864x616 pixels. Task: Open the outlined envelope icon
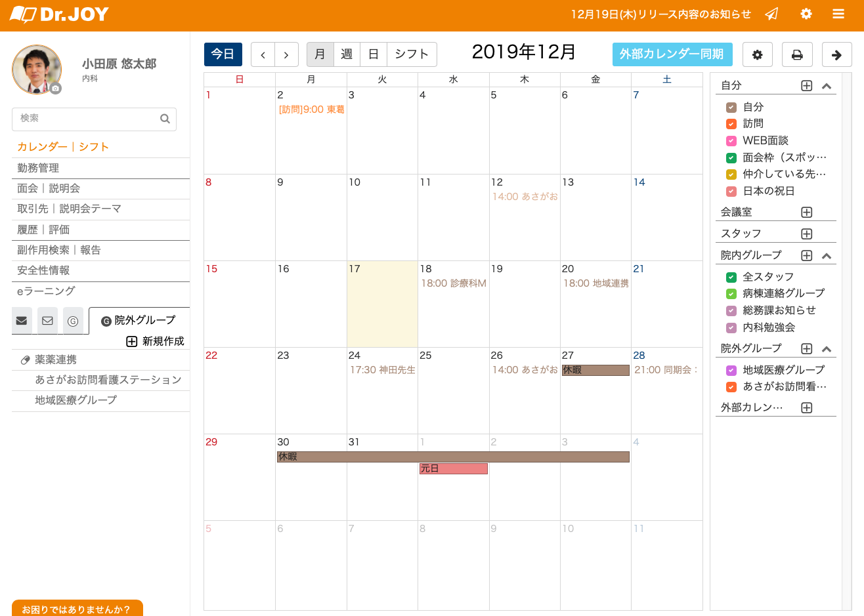pyautogui.click(x=47, y=321)
